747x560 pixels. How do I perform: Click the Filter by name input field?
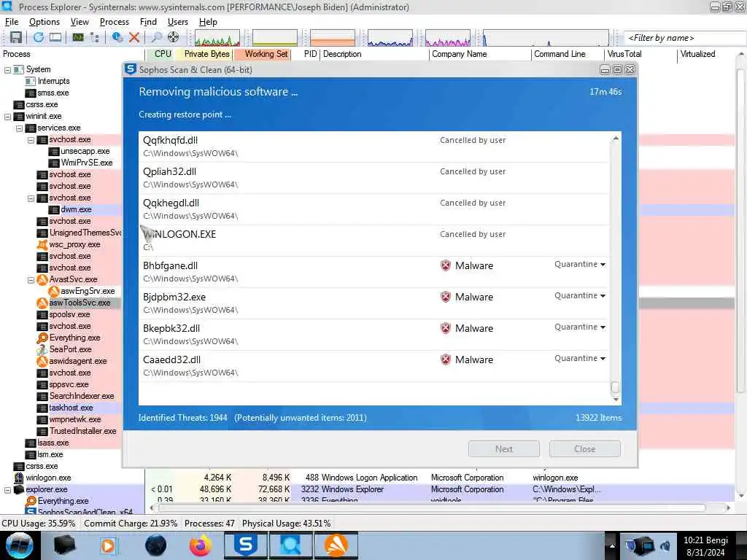pyautogui.click(x=685, y=38)
